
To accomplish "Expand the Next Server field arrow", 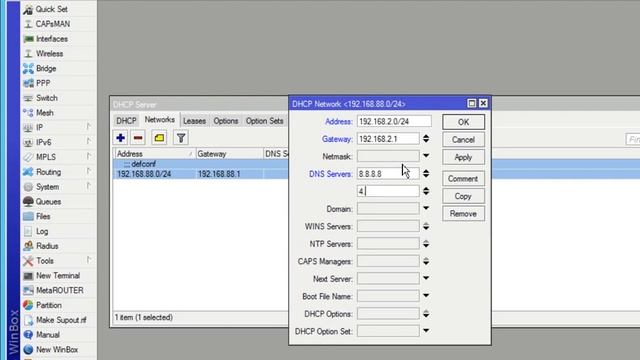I will coord(426,278).
